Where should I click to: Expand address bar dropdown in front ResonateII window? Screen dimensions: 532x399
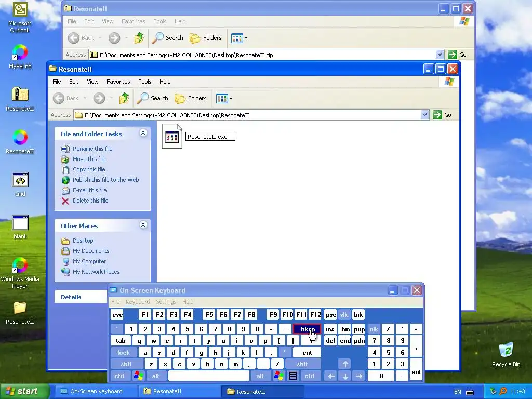424,115
